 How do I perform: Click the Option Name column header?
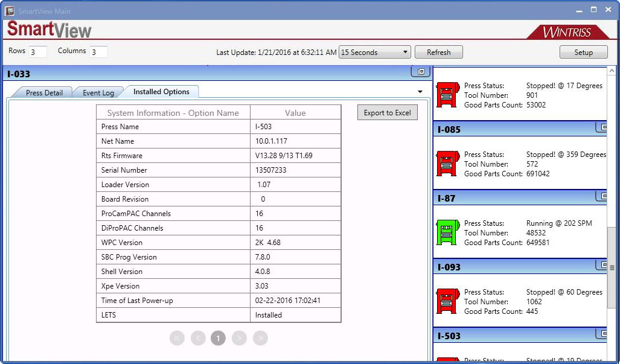coord(173,113)
